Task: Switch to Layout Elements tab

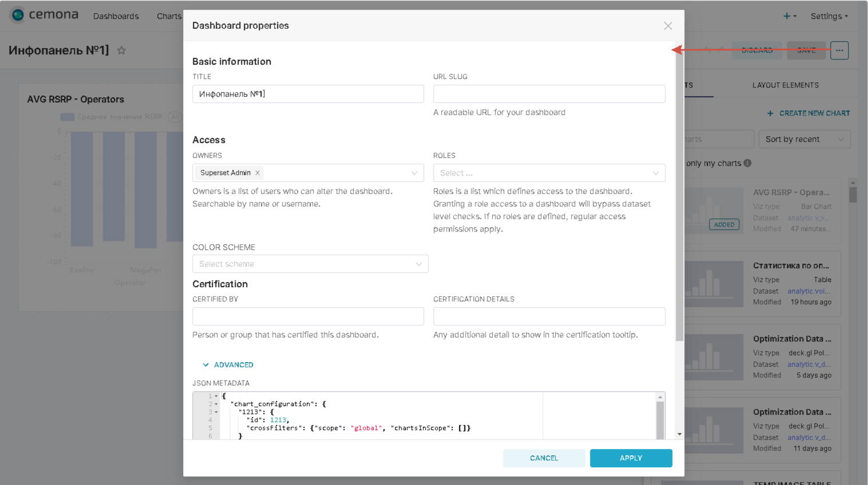Action: tap(785, 85)
